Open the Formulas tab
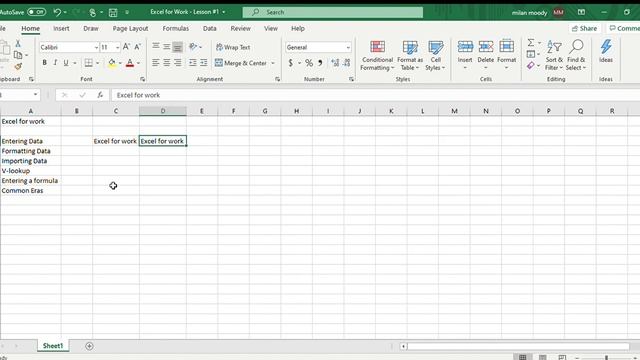 [176, 29]
